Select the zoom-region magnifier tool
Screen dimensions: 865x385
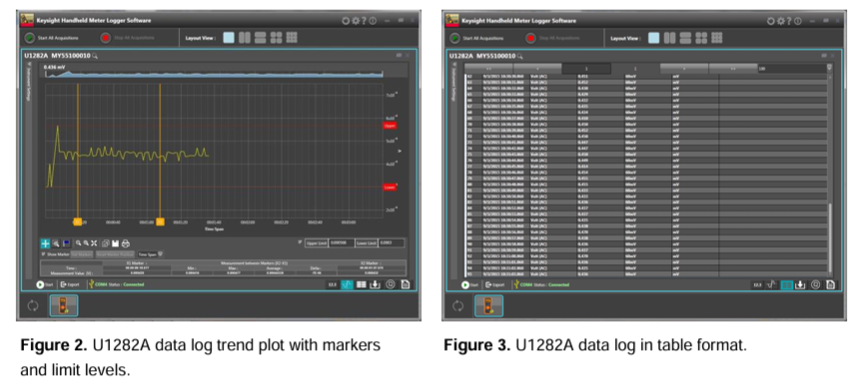click(x=56, y=243)
